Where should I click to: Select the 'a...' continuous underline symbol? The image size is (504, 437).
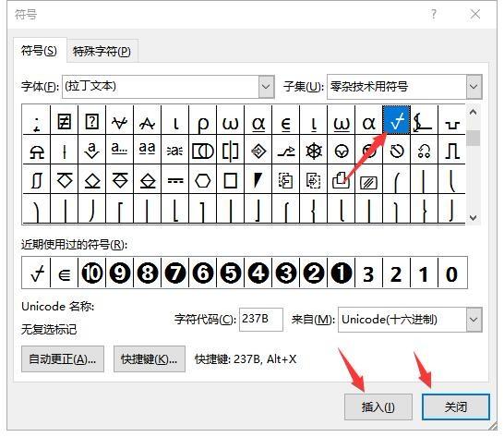tap(120, 149)
